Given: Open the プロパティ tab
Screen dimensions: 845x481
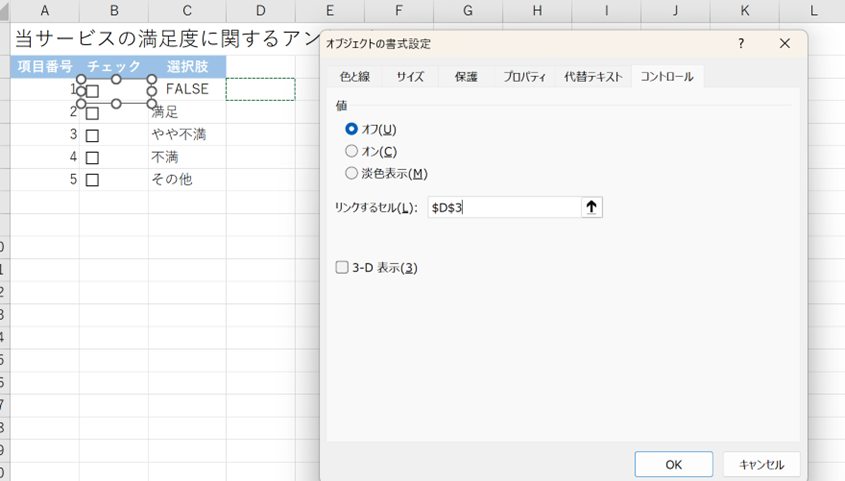Looking at the screenshot, I should 524,77.
